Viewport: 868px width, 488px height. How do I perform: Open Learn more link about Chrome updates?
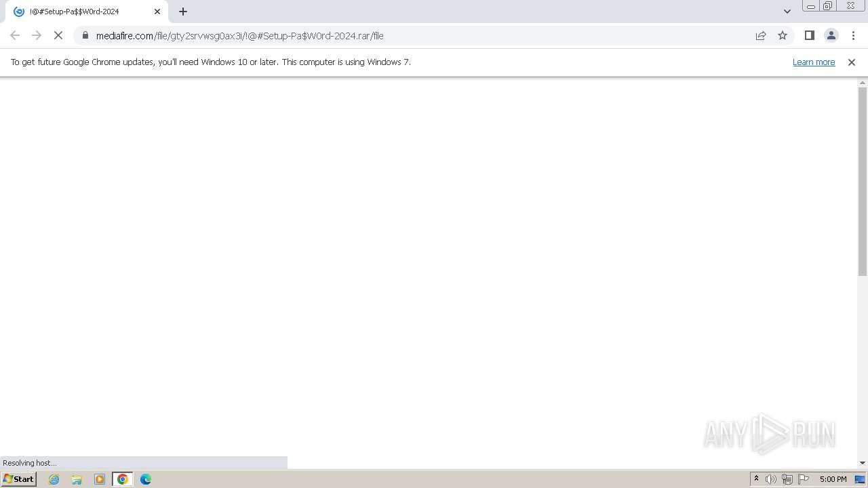point(814,62)
